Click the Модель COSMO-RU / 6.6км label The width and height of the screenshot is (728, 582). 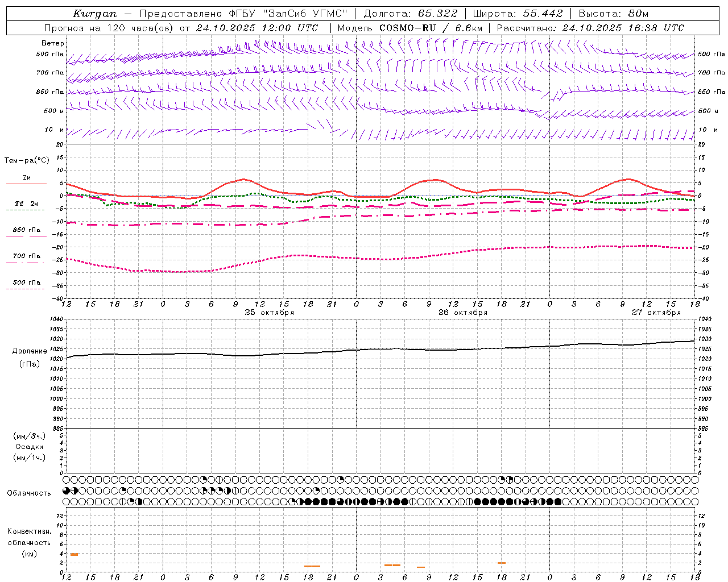pyautogui.click(x=409, y=28)
